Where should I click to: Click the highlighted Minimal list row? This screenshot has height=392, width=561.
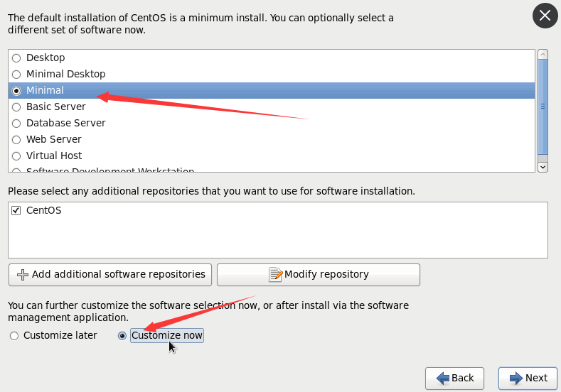coord(270,91)
